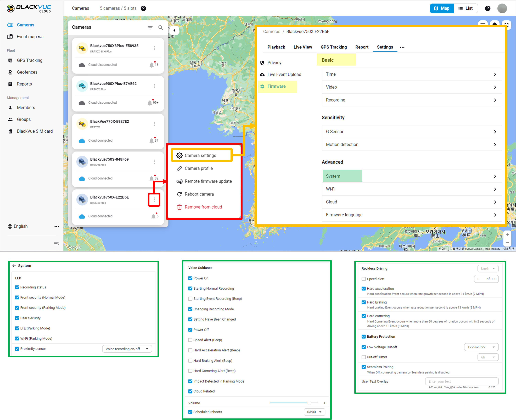Open Geofences in sidebar
Screen dimensions: 516x420
pyautogui.click(x=27, y=72)
